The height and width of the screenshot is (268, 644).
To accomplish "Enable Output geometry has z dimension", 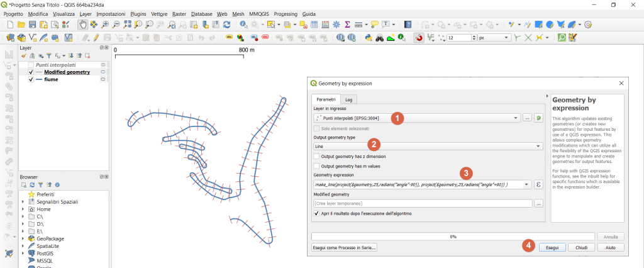I will [x=316, y=156].
